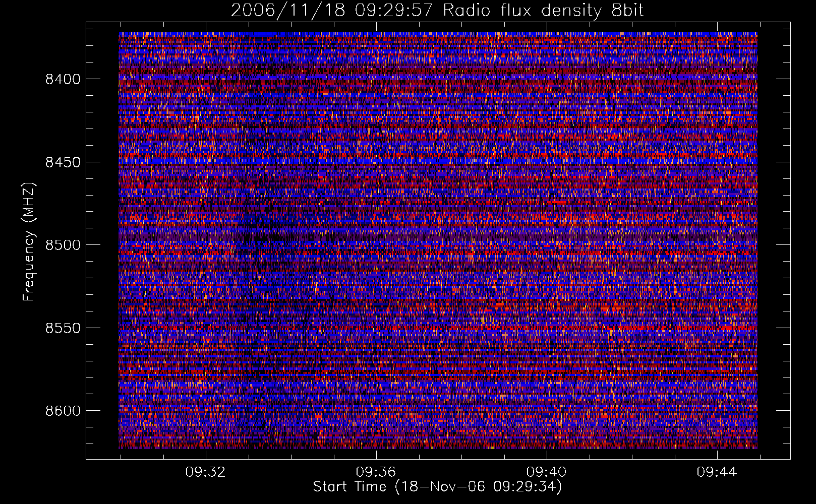Click the 8450 frequency axis label
This screenshot has width=816, height=504.
(63, 162)
